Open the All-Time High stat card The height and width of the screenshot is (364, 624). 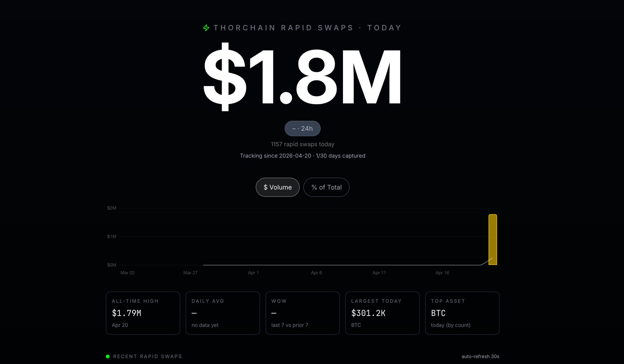pos(143,313)
